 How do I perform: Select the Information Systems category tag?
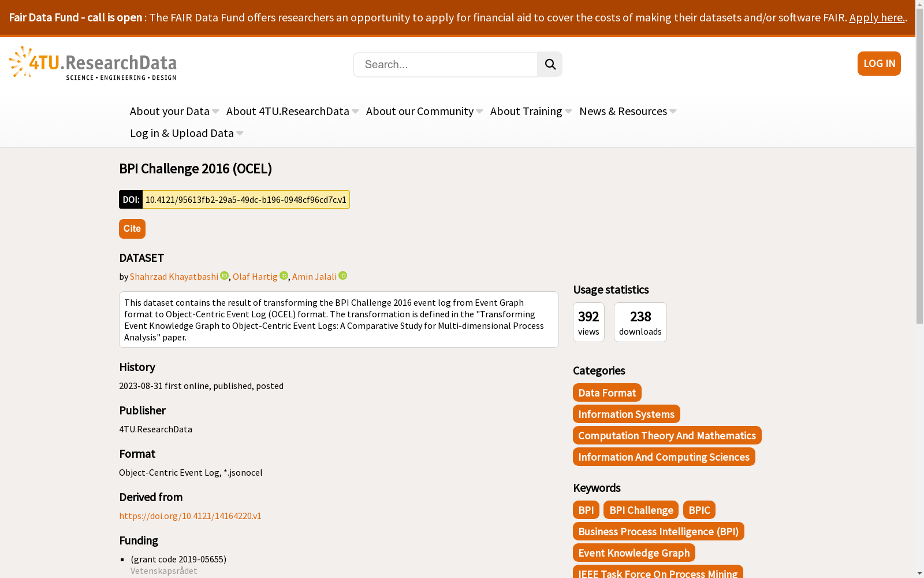[627, 414]
